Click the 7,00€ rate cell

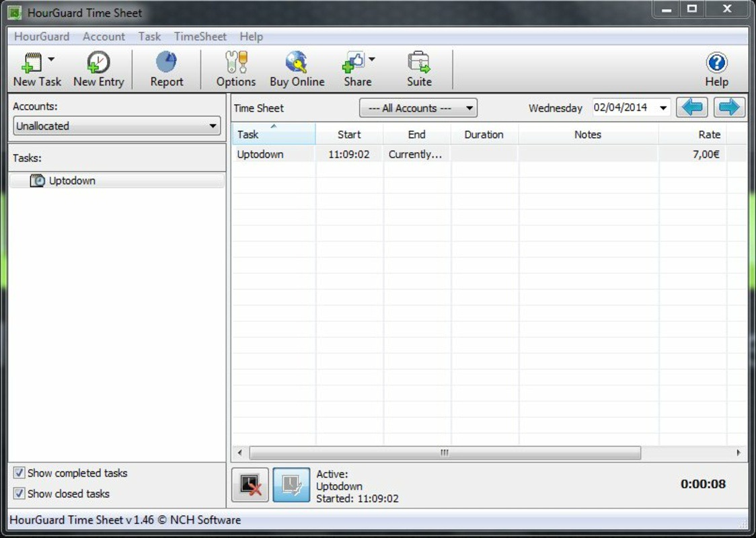point(692,154)
